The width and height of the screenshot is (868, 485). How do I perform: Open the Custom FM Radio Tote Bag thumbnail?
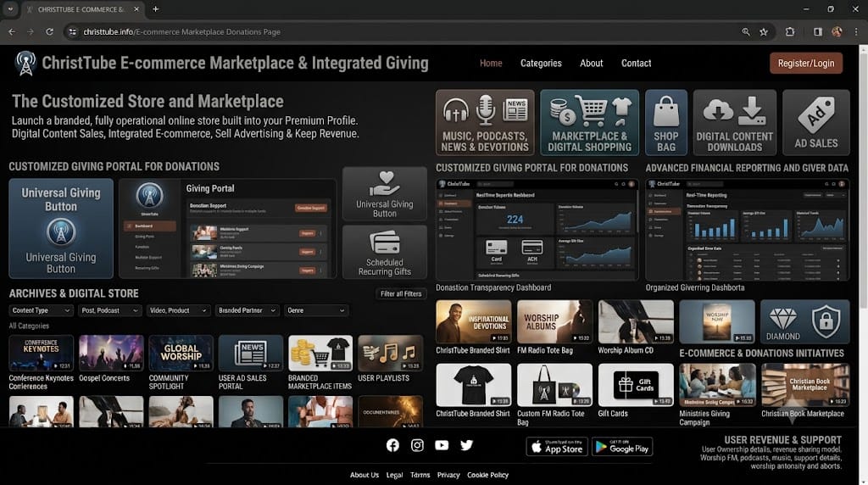pos(554,385)
